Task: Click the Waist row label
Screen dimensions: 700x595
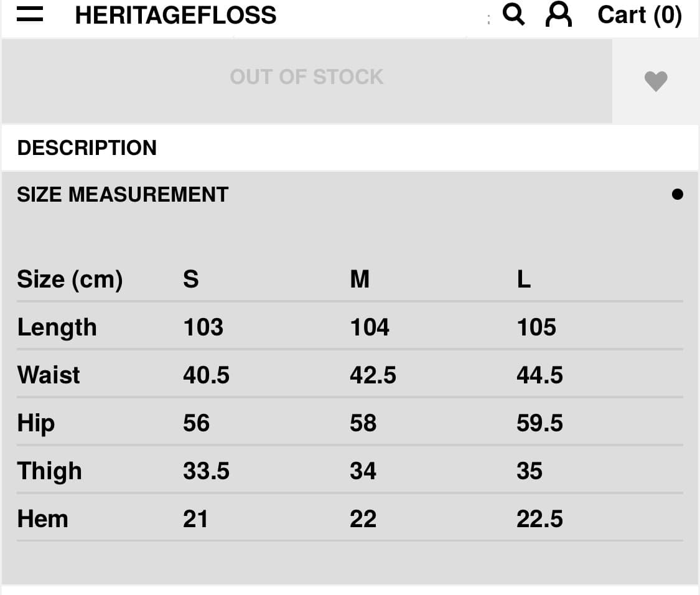Action: [49, 375]
